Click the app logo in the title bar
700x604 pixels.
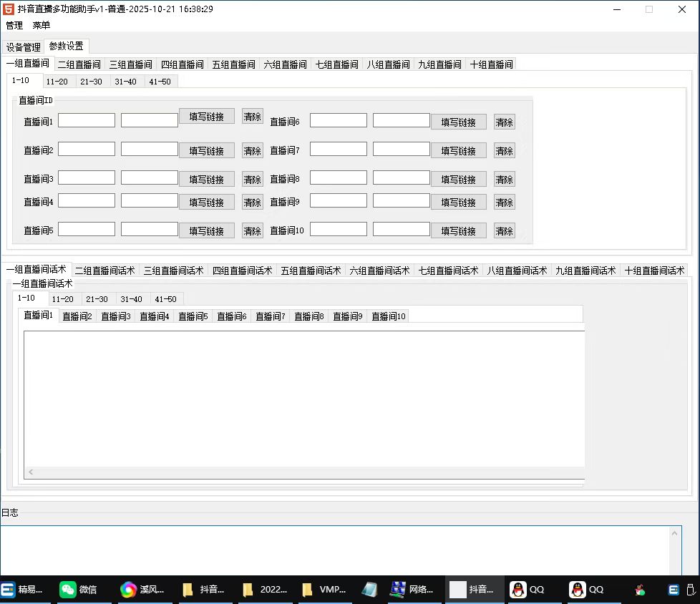pos(9,9)
